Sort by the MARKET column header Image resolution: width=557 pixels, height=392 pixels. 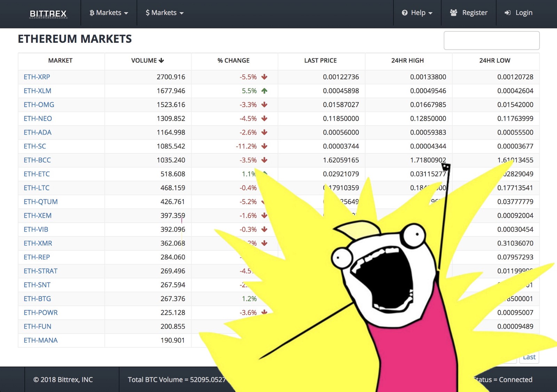[61, 61]
